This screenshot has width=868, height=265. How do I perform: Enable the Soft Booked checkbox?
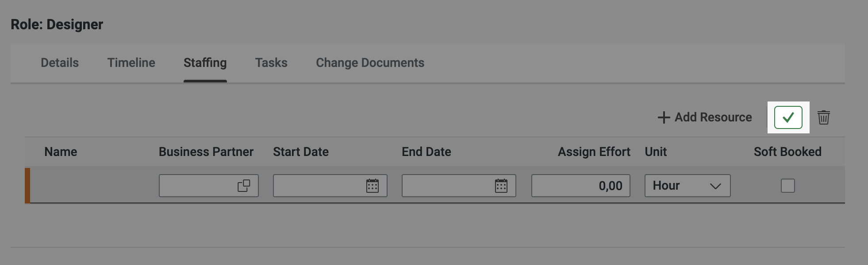pyautogui.click(x=787, y=186)
